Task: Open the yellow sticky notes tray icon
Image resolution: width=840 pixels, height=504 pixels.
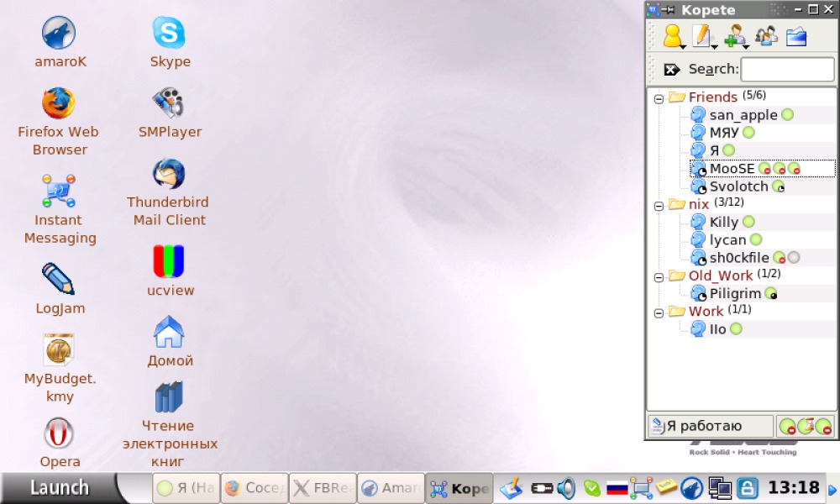Action: 666,487
